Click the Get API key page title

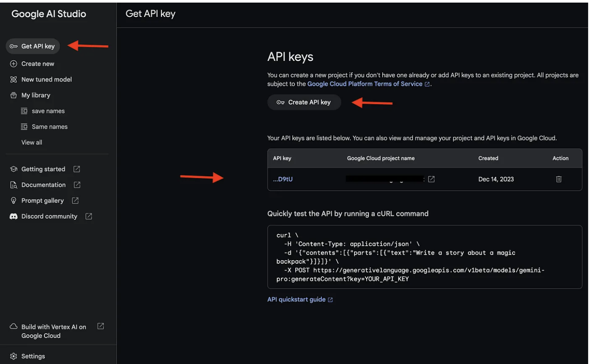tap(150, 14)
